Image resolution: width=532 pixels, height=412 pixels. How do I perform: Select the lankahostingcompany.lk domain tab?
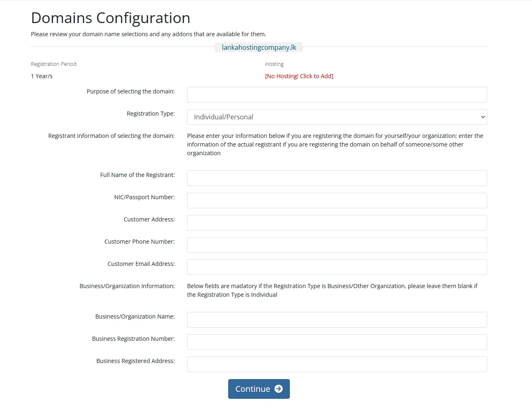point(259,47)
